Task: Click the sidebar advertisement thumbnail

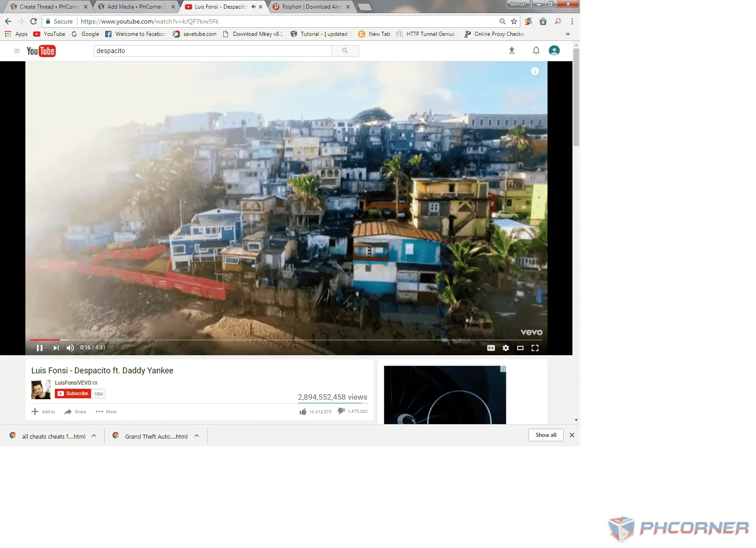Action: coord(445,395)
